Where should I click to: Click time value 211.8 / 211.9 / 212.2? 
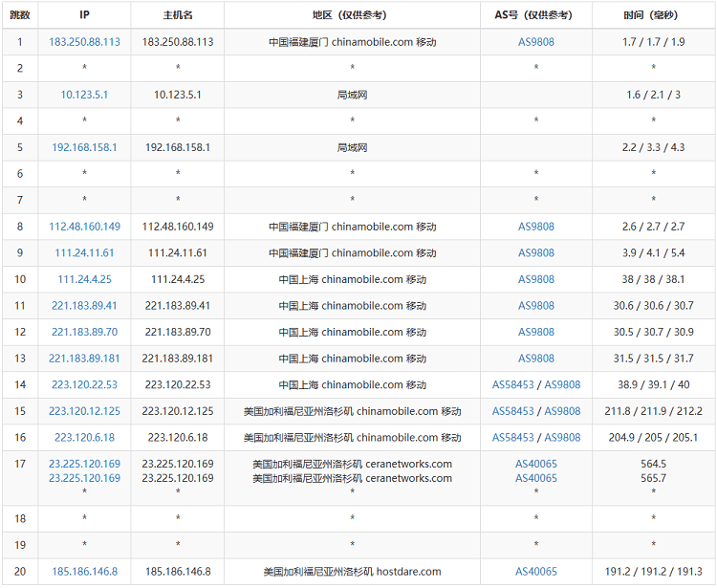(654, 411)
